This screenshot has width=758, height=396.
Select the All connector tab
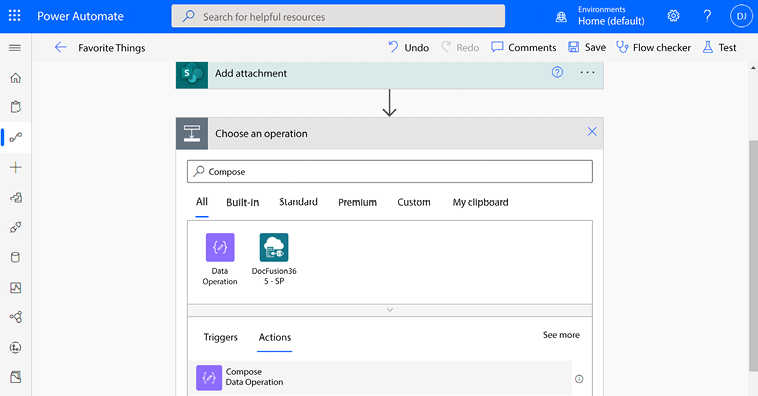pos(202,202)
